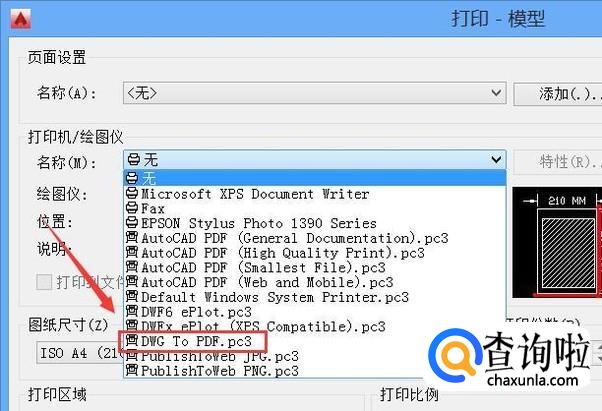Expand the page setup name dropdown
This screenshot has width=602, height=411.
(x=496, y=93)
